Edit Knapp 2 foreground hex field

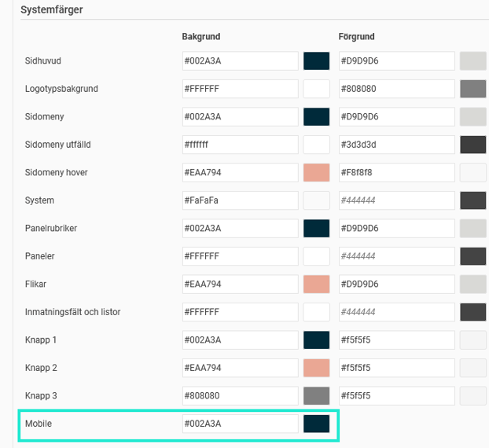coord(396,368)
